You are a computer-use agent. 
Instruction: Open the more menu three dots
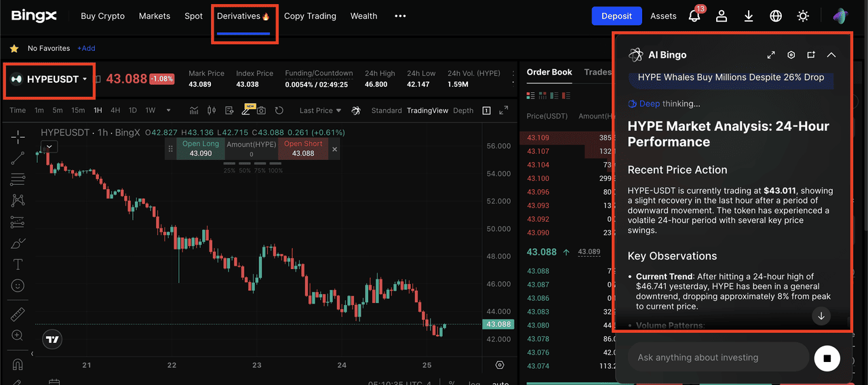tap(400, 16)
